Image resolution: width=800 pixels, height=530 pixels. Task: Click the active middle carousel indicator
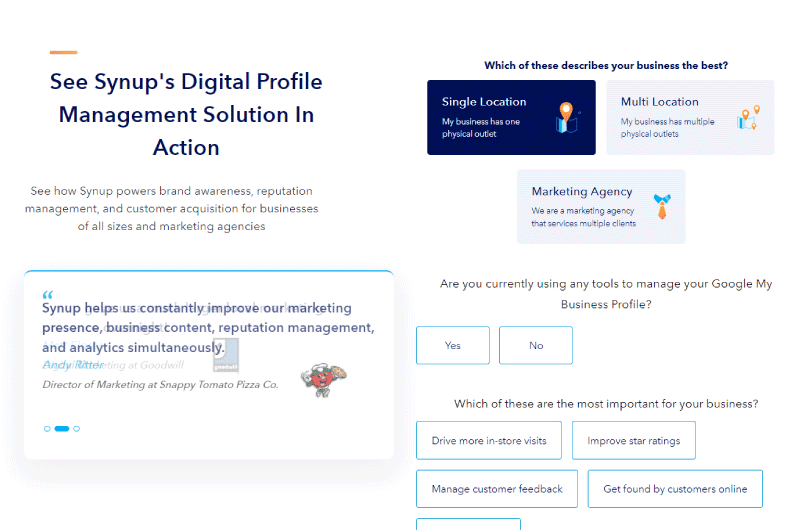coord(62,428)
